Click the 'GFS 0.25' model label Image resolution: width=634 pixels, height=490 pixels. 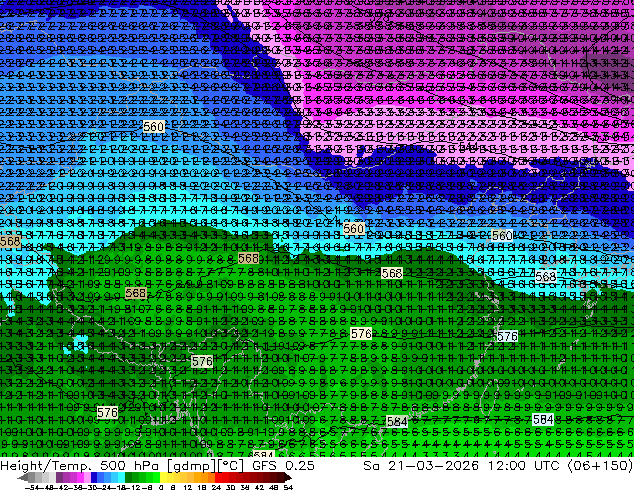pyautogui.click(x=283, y=466)
